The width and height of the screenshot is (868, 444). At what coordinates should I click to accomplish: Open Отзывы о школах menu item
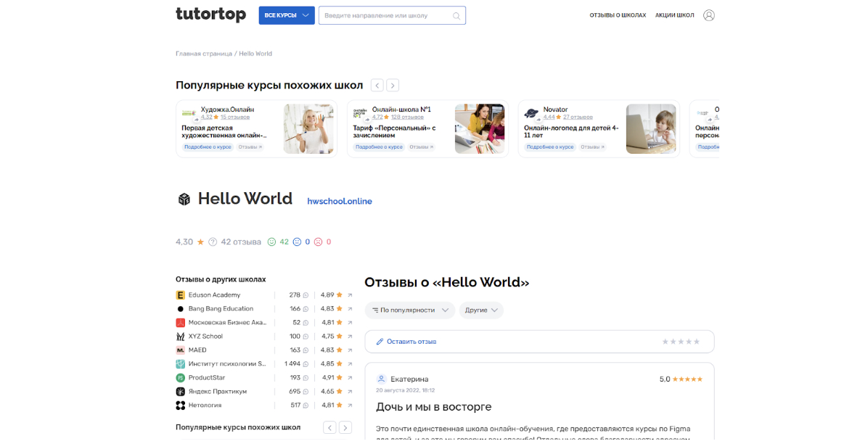[618, 15]
